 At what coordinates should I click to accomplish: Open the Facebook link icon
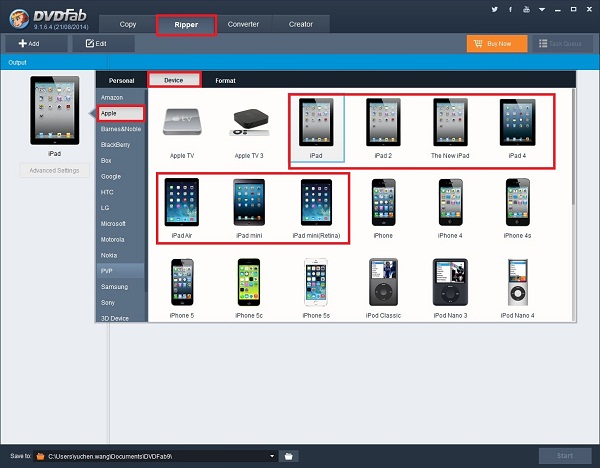pyautogui.click(x=510, y=9)
